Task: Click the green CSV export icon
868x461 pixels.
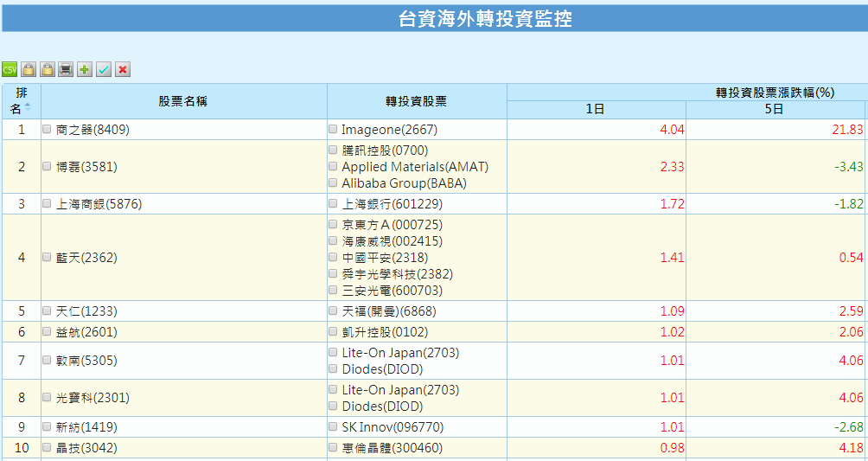Action: [x=10, y=69]
